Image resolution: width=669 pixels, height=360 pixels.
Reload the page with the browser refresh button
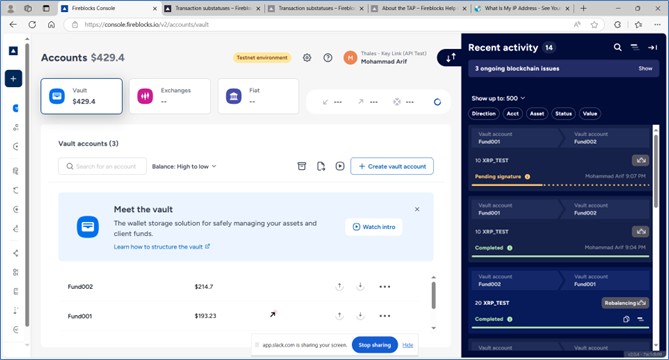tap(32, 25)
